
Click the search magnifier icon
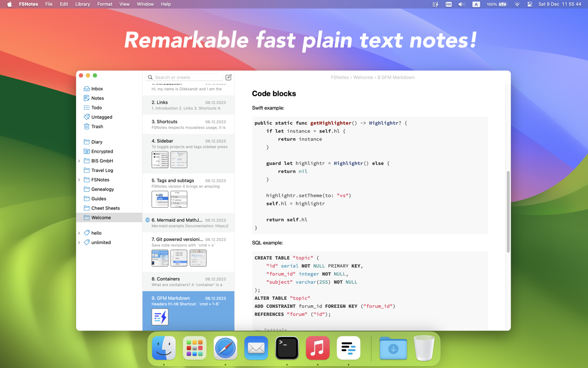[150, 77]
